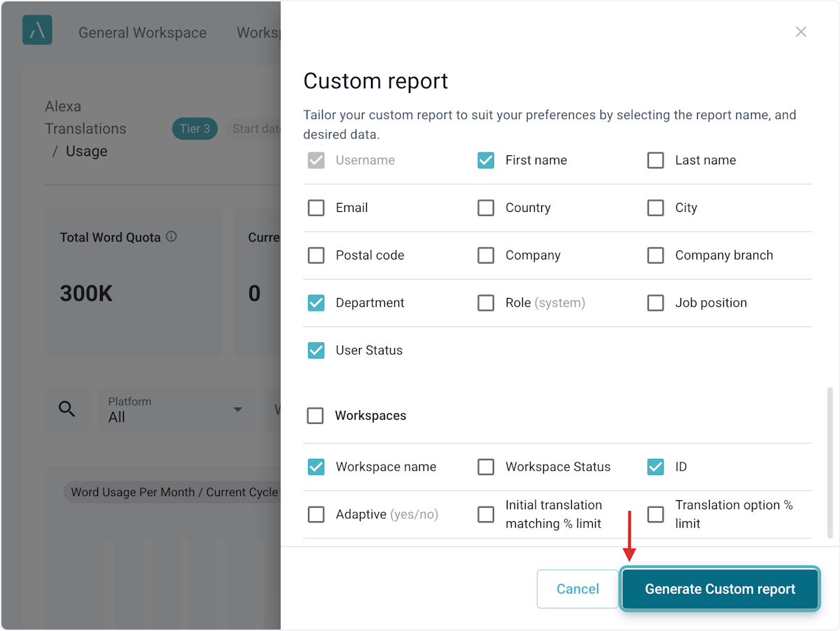Click the Alexa Translations logo icon
This screenshot has width=840, height=631.
pyautogui.click(x=37, y=31)
